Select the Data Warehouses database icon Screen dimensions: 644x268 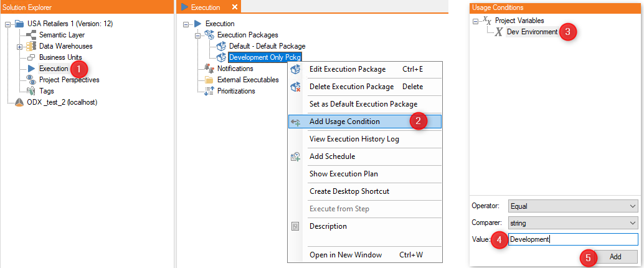pos(31,46)
